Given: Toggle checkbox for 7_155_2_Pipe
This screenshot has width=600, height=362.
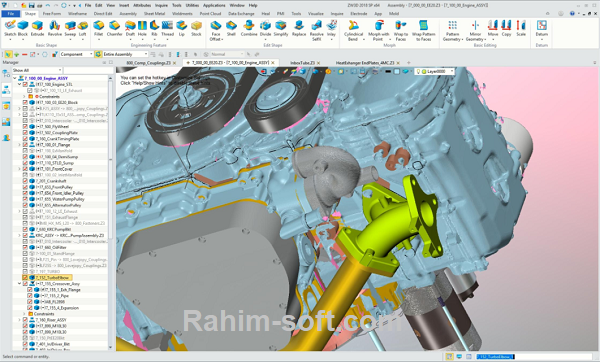Looking at the screenshot, I should pos(30,296).
